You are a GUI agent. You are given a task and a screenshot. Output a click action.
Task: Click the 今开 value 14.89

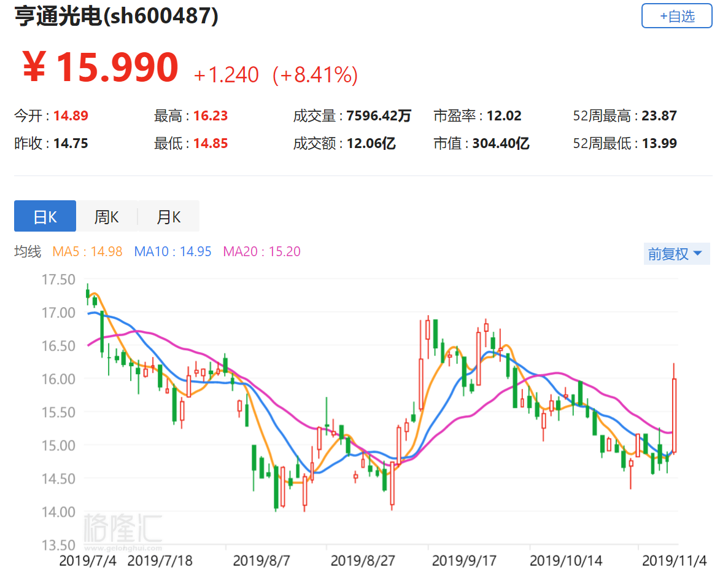pyautogui.click(x=71, y=115)
